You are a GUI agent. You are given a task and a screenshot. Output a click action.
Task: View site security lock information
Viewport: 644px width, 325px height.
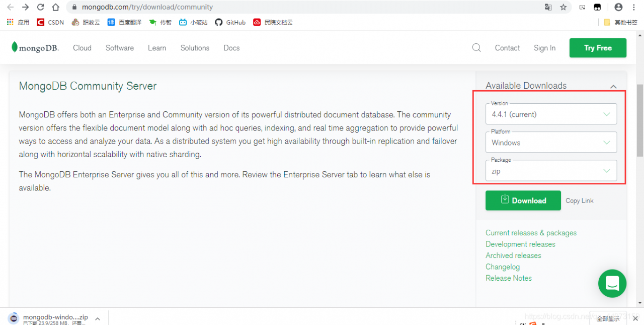coord(74,7)
